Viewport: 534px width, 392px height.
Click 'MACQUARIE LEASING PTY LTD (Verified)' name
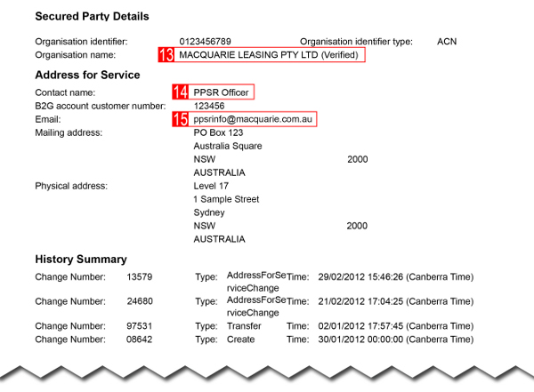(269, 55)
